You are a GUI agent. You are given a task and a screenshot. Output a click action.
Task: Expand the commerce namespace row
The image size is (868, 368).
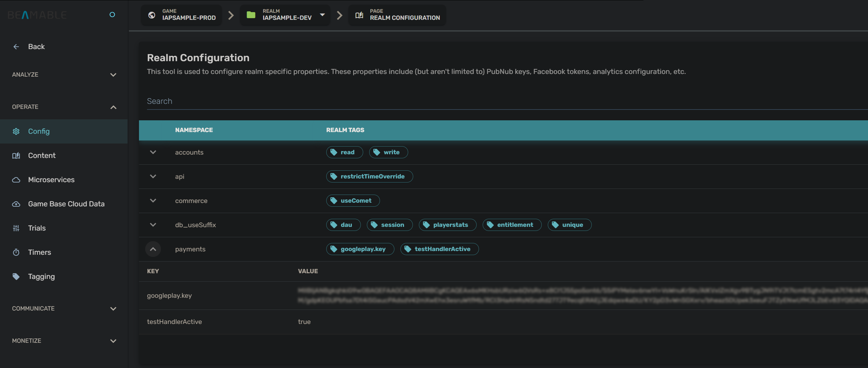(153, 201)
